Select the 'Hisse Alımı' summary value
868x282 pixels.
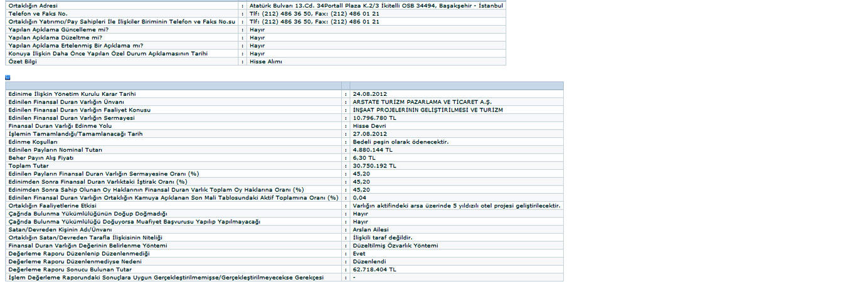[x=266, y=61]
